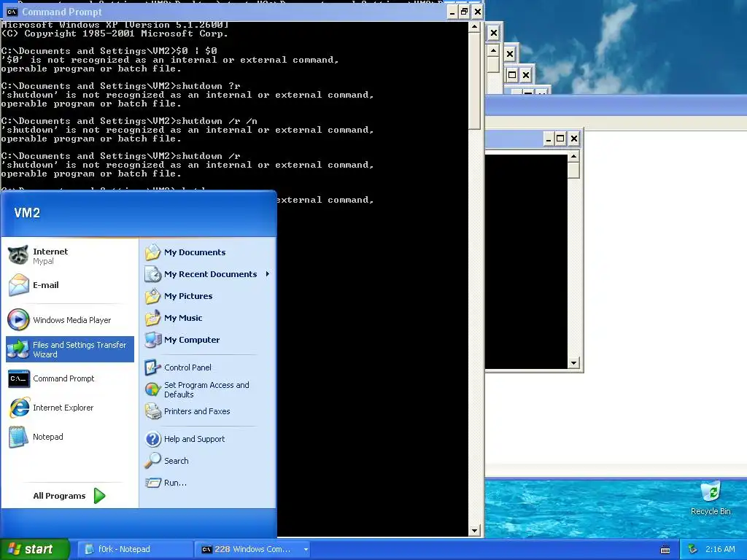Open Files and Settings Transfer Wizard
Image resolution: width=747 pixels, height=560 pixels.
(x=70, y=349)
